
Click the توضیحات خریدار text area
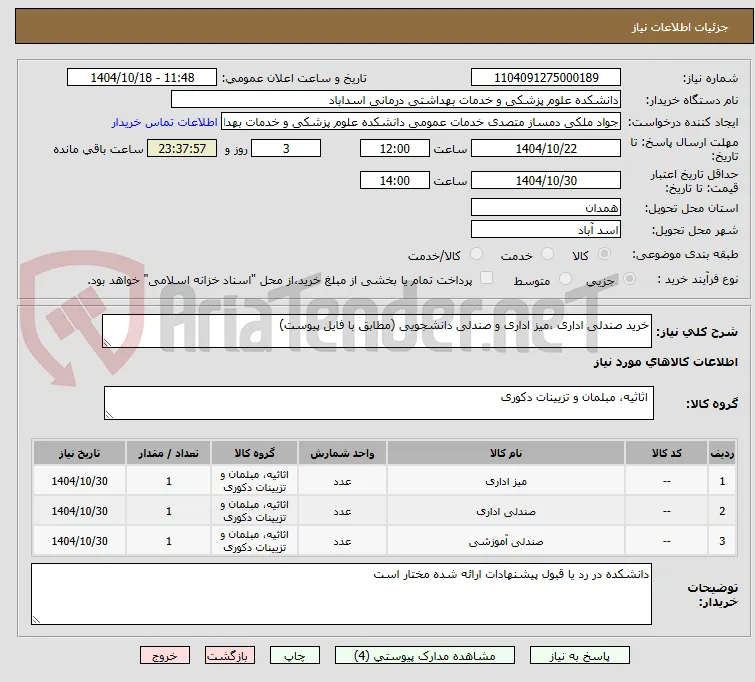click(x=341, y=594)
